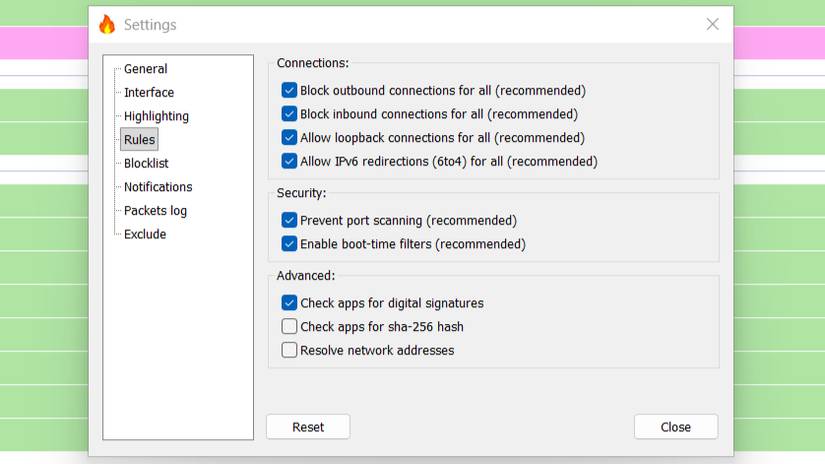The height and width of the screenshot is (464, 825).
Task: Disable Allow loopback connections for all
Action: (x=289, y=138)
